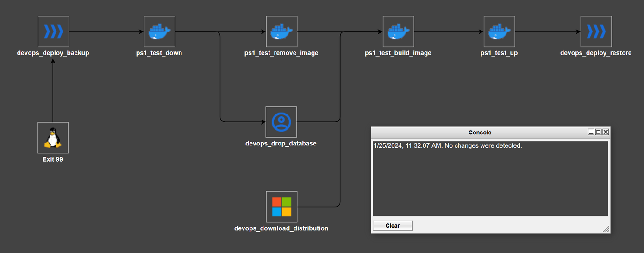
Task: Minimize the Console window
Action: [591, 132]
